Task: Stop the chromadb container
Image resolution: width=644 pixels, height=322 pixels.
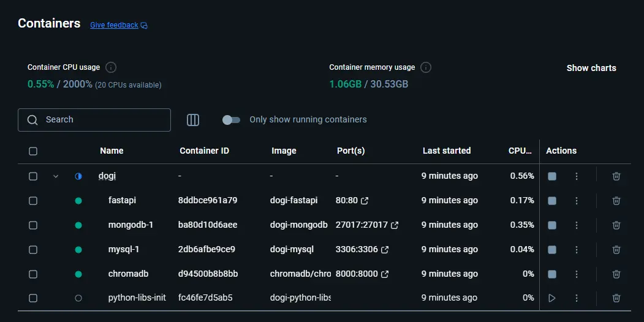Action: [x=552, y=274]
